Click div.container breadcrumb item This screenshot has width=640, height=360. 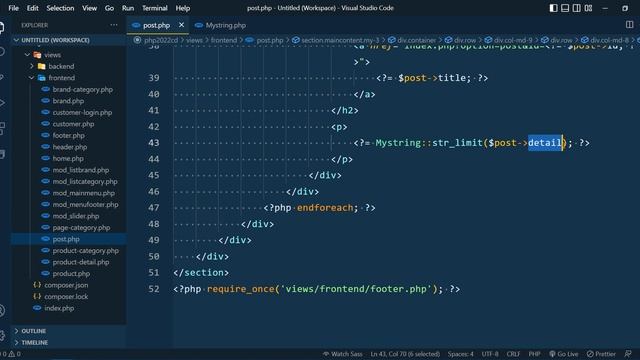[416, 40]
